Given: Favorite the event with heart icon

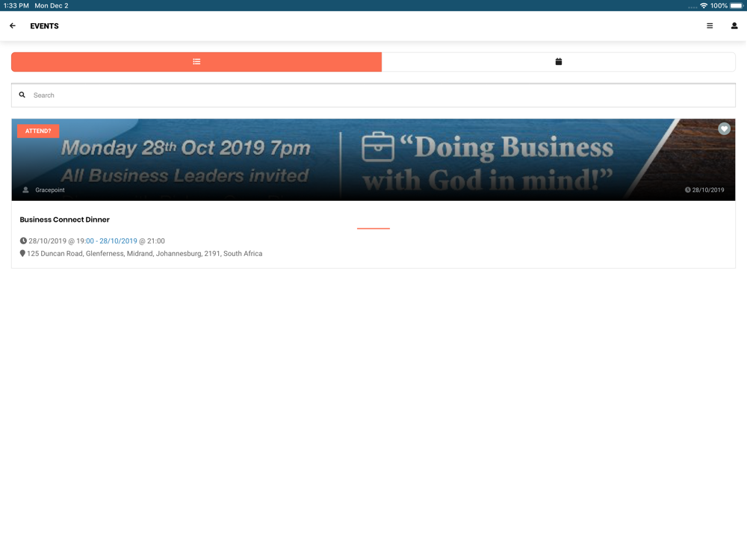Looking at the screenshot, I should 724,128.
